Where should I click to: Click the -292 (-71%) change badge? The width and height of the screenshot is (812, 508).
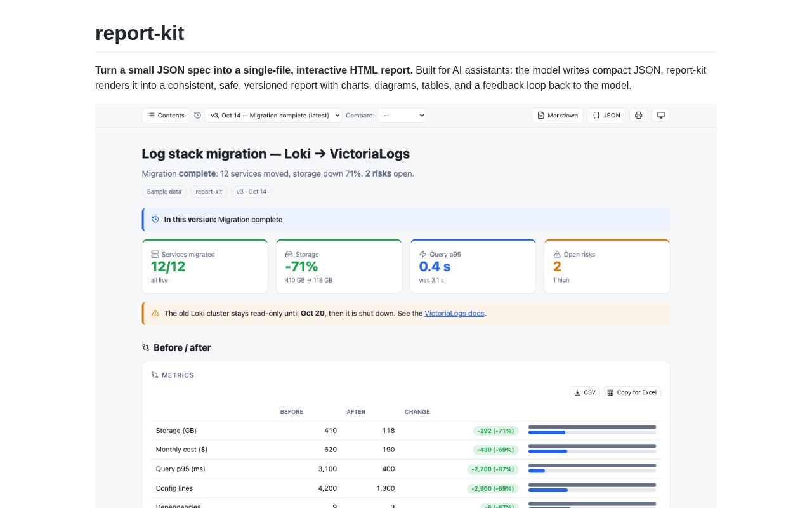495,431
